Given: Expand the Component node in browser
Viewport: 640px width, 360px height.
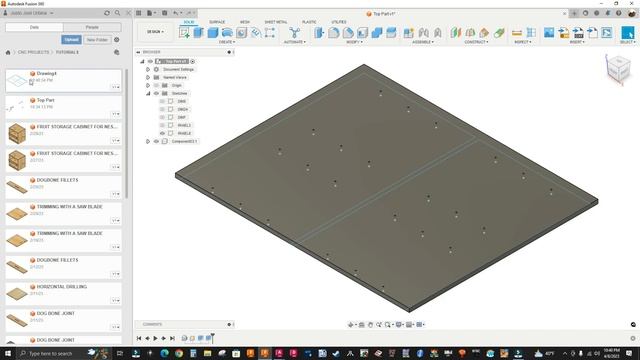Looking at the screenshot, I should point(148,141).
